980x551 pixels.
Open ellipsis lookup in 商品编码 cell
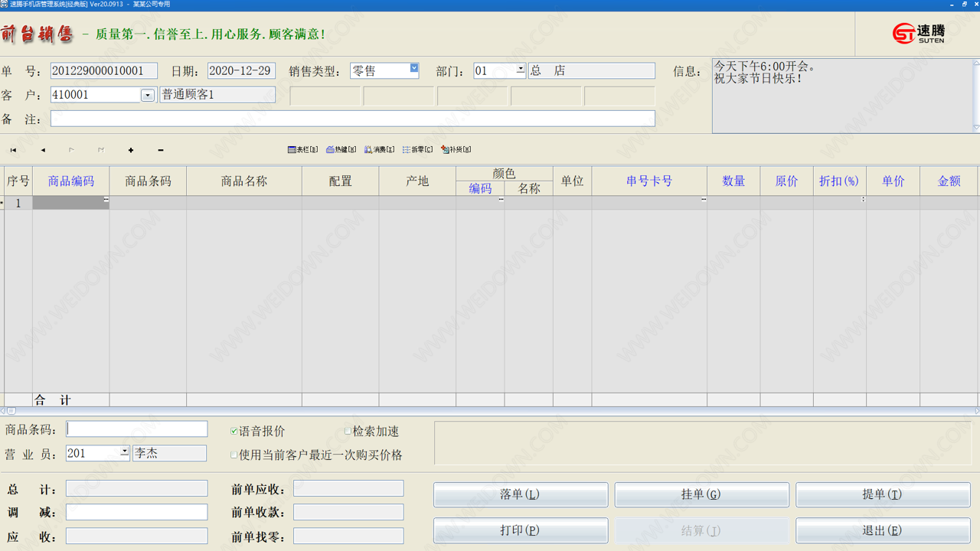[x=106, y=200]
